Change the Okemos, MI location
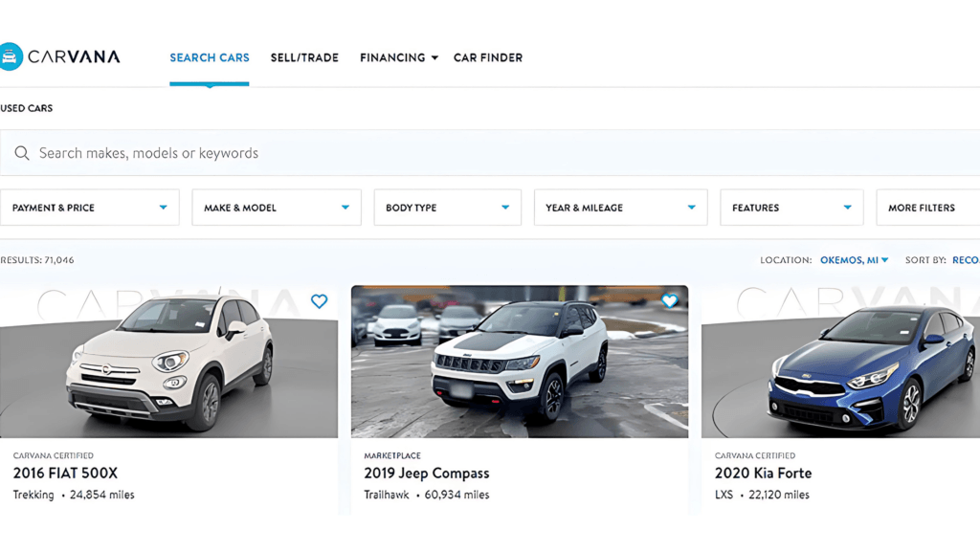Screen dimensions: 980x551 point(854,260)
